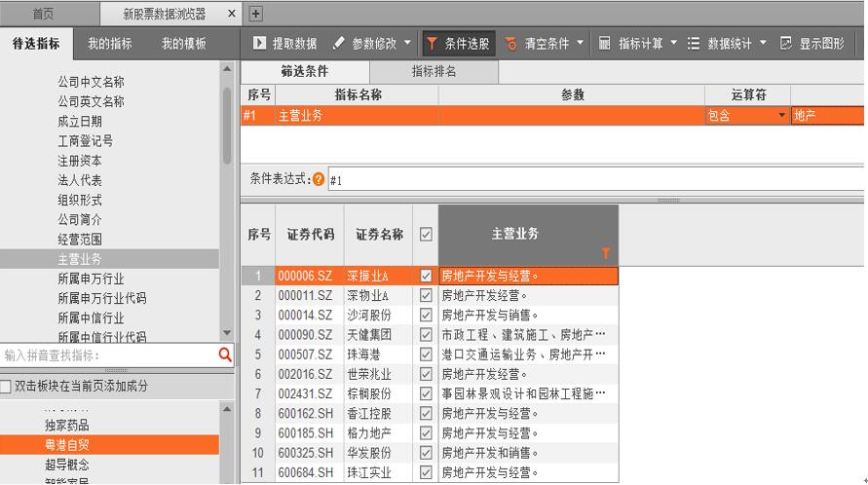Uncheck the checkbox for 深振业A row

(425, 276)
